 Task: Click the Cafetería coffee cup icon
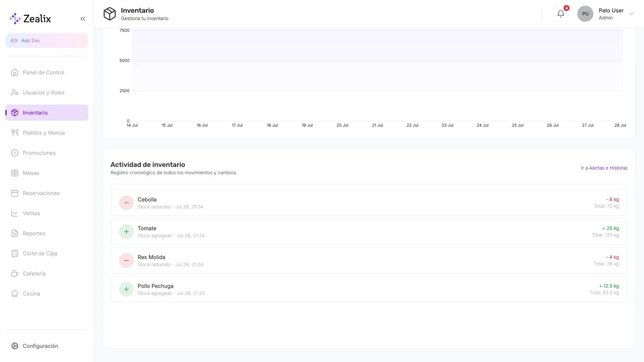pos(15,274)
